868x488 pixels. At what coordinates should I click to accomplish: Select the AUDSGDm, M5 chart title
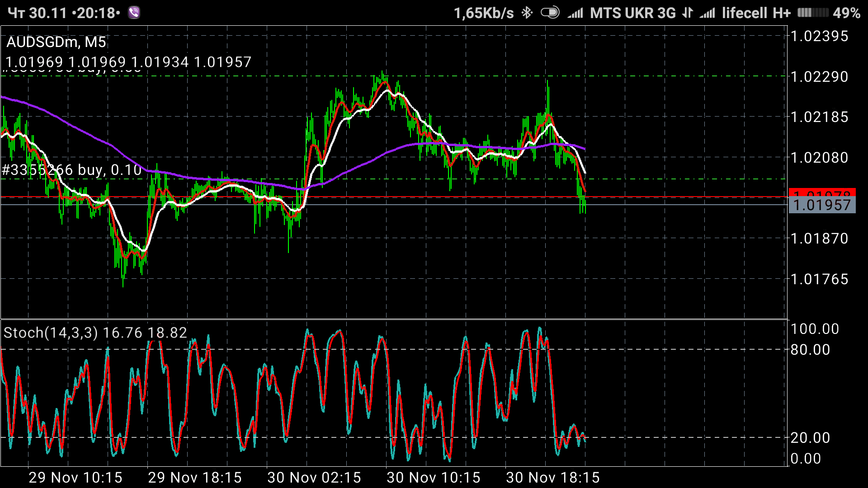(x=56, y=42)
